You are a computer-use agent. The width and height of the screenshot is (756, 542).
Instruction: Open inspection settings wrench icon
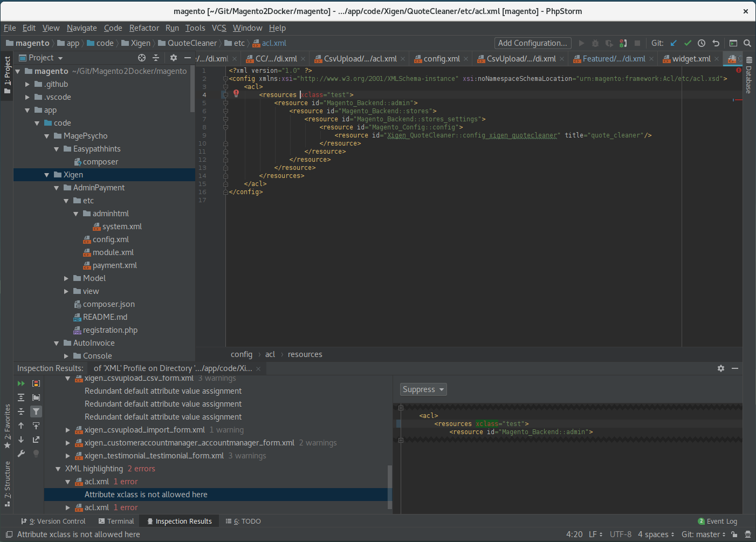(x=21, y=454)
